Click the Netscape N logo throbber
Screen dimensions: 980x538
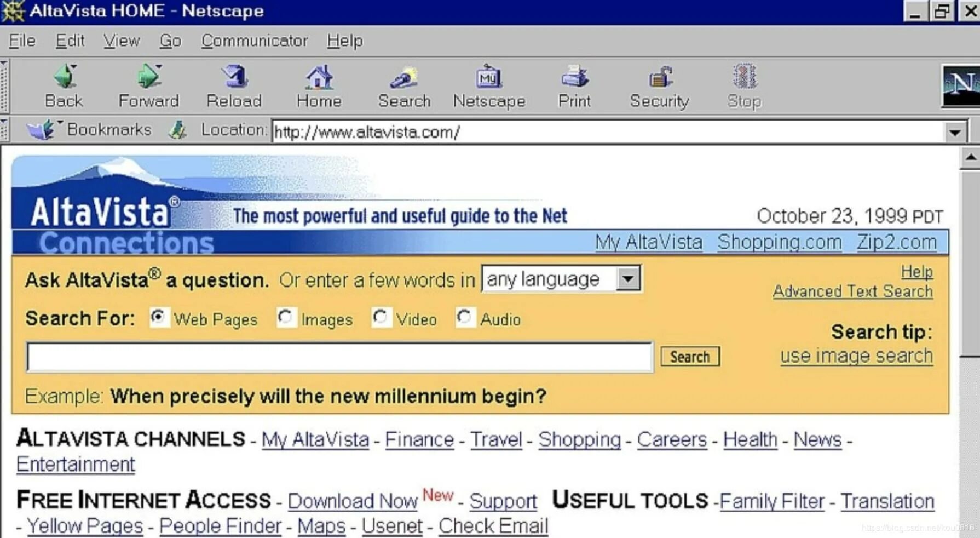pos(961,85)
